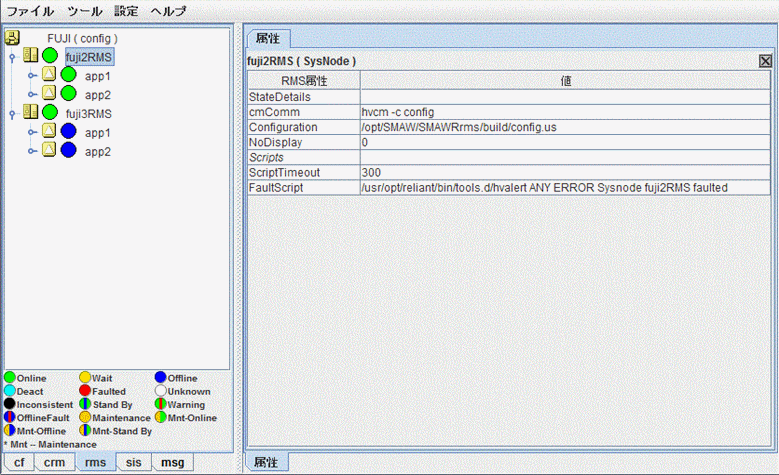Switch to the msg tab
The height and width of the screenshot is (475, 779).
(172, 462)
